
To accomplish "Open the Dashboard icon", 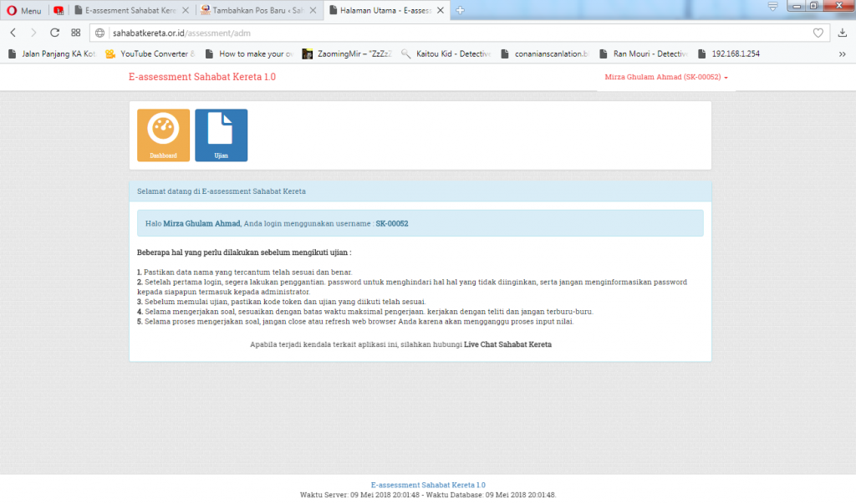I will (162, 135).
